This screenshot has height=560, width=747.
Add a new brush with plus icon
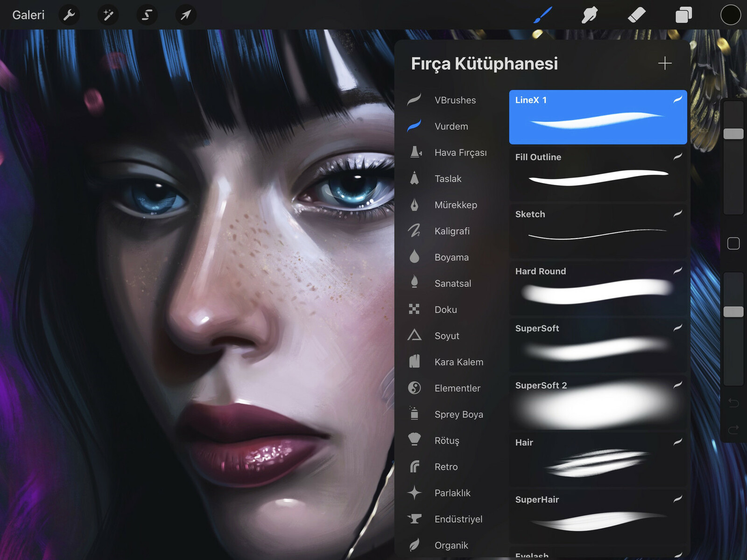point(665,63)
